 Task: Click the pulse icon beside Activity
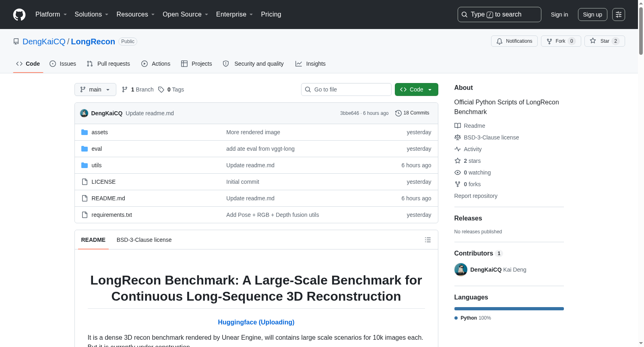[x=458, y=149]
